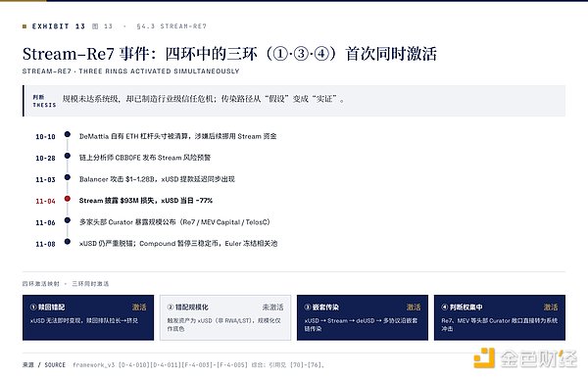Click the "激活" status on the 赎回错配 card
The image size is (588, 379).
tap(139, 308)
